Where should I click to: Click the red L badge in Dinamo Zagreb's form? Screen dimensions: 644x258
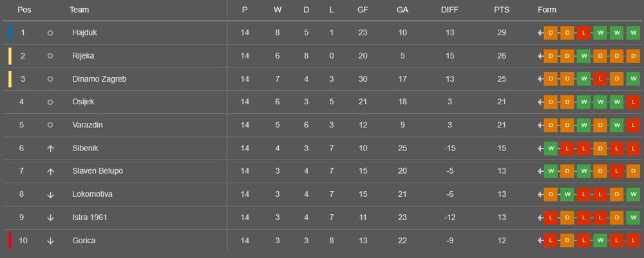(x=600, y=79)
